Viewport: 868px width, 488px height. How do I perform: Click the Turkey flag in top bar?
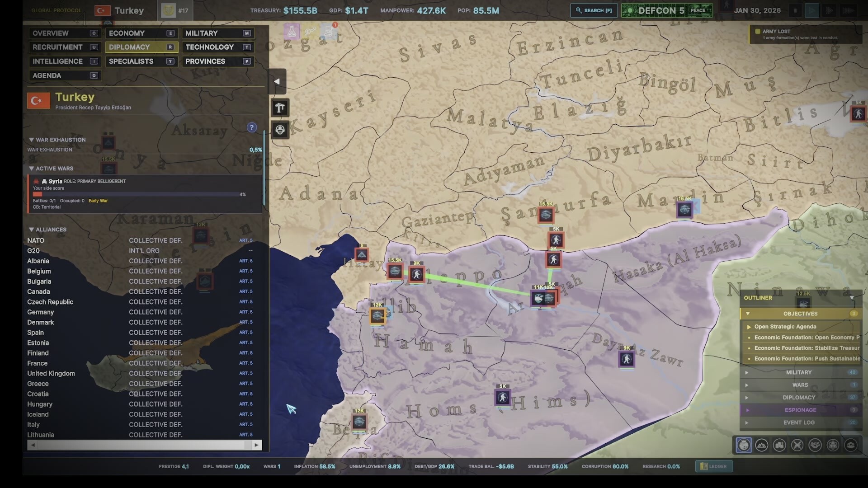coord(103,10)
